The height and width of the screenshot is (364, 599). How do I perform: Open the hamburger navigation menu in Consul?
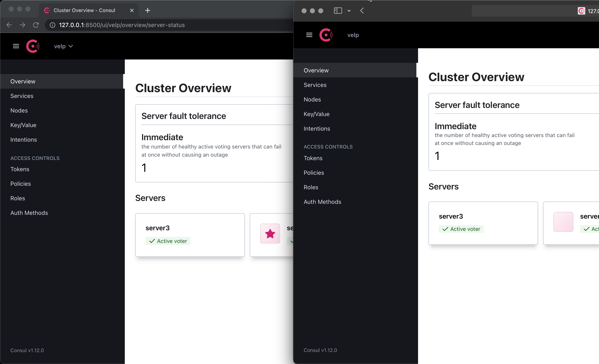point(16,46)
